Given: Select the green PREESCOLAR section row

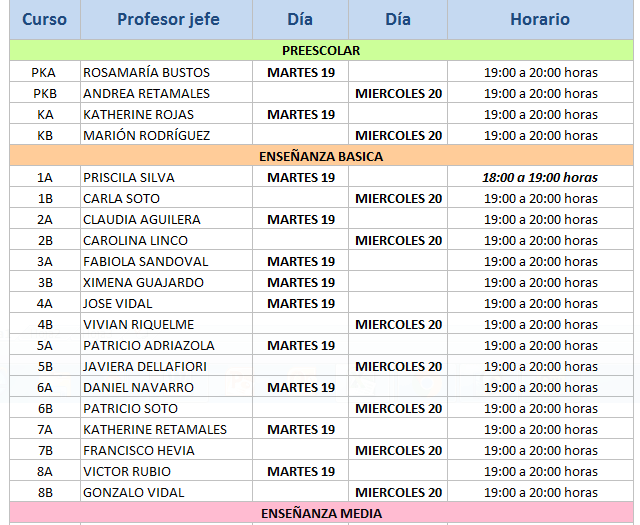Looking at the screenshot, I should [321, 51].
